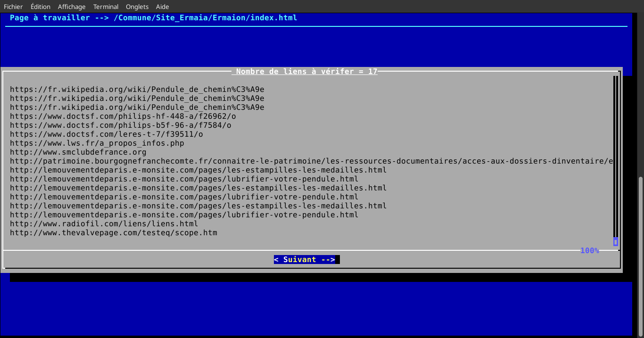
Task: Open the Édition menu
Action: tap(40, 7)
